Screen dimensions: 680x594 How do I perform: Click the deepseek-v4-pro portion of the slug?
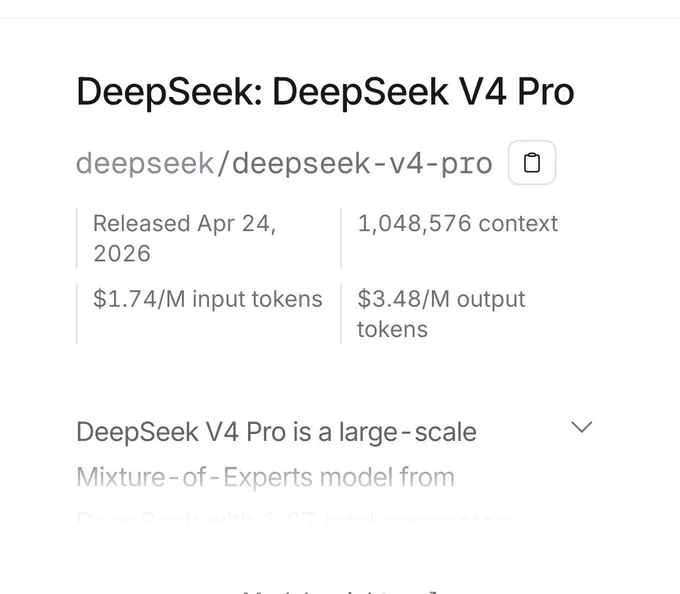(363, 164)
